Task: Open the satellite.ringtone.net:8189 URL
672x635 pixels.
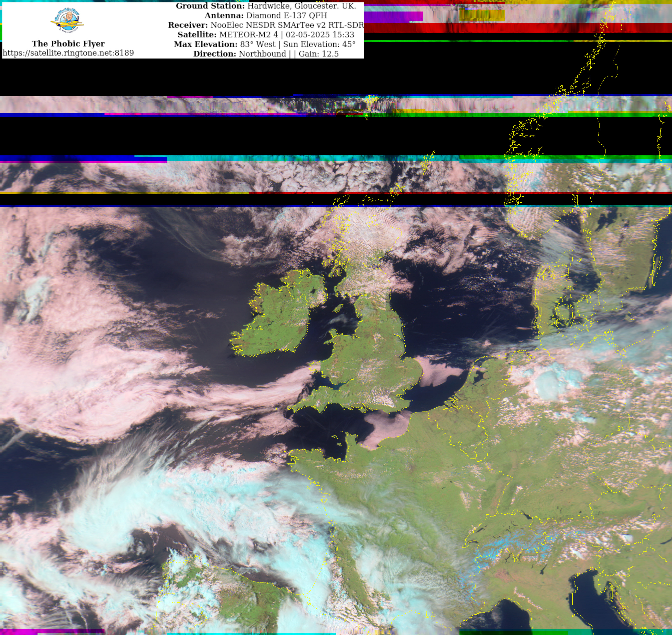Action: click(68, 53)
